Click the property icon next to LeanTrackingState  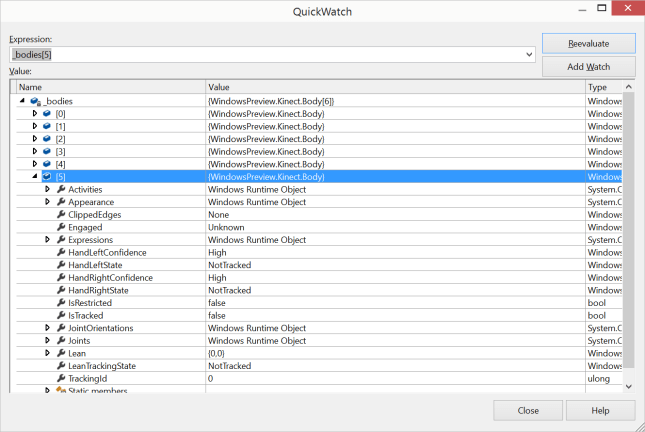60,366
